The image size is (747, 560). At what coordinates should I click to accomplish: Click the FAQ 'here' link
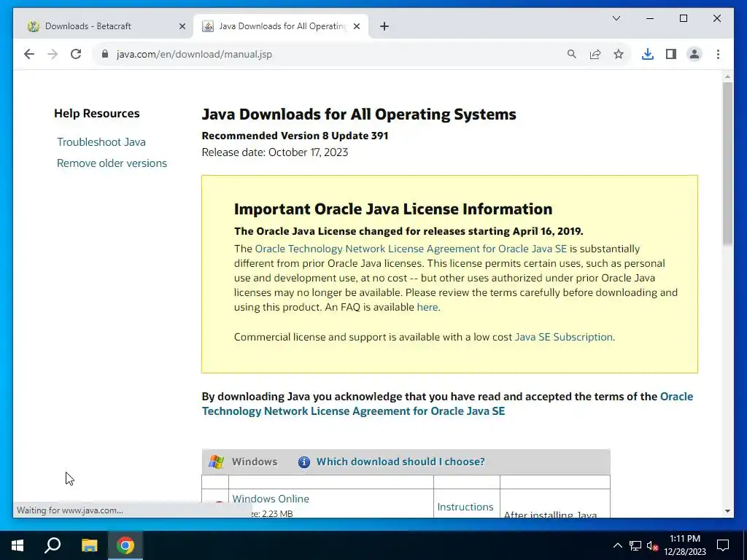(427, 307)
